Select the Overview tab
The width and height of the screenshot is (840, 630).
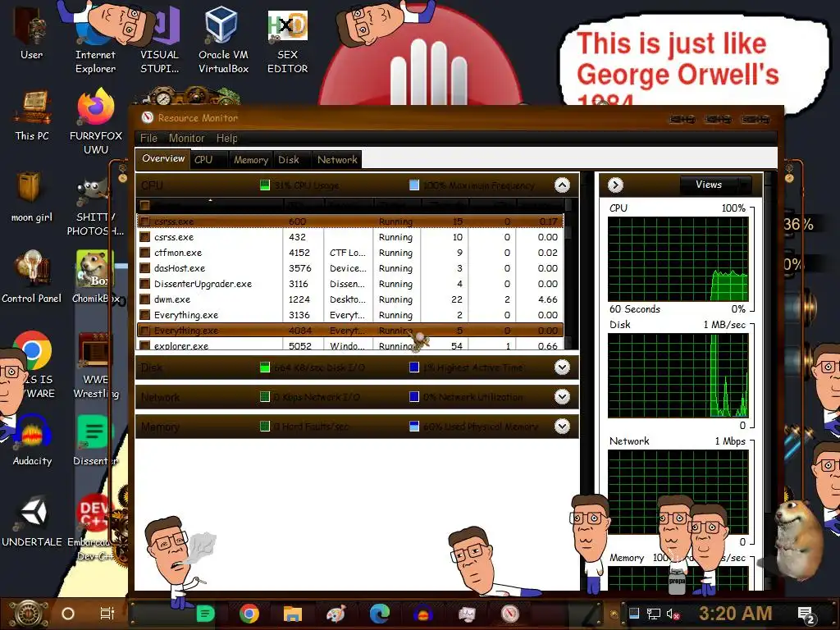(x=163, y=158)
